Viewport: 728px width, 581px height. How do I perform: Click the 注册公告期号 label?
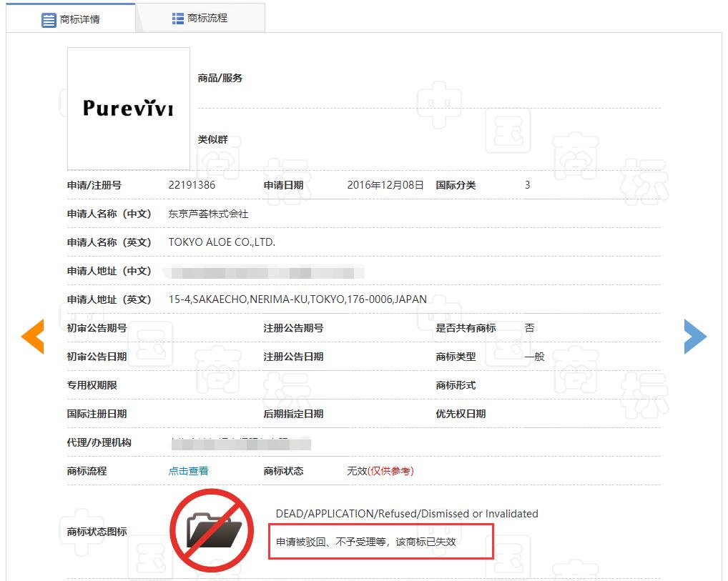[293, 328]
